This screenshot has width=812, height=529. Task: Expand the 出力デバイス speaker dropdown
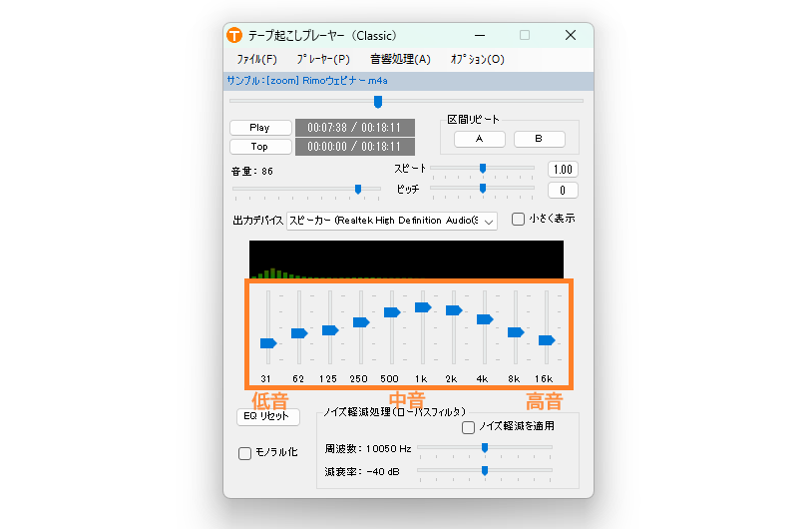pos(391,220)
